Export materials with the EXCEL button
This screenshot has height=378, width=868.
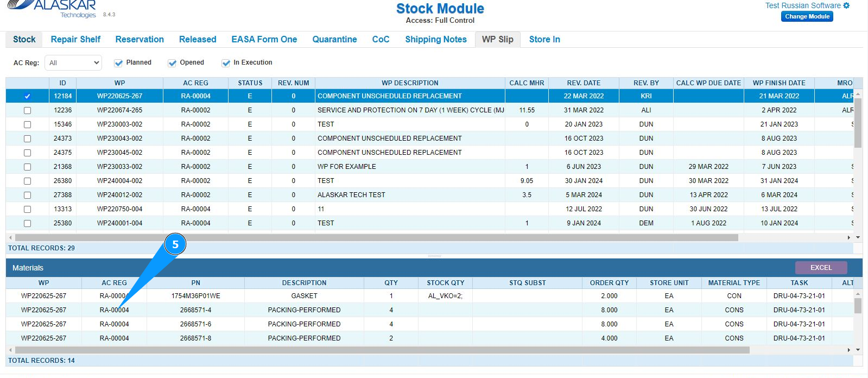tap(821, 268)
